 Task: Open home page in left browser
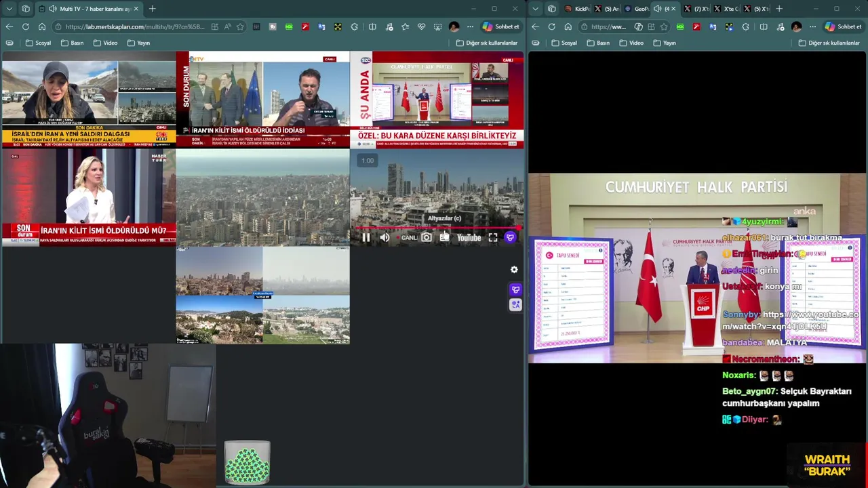tap(42, 26)
